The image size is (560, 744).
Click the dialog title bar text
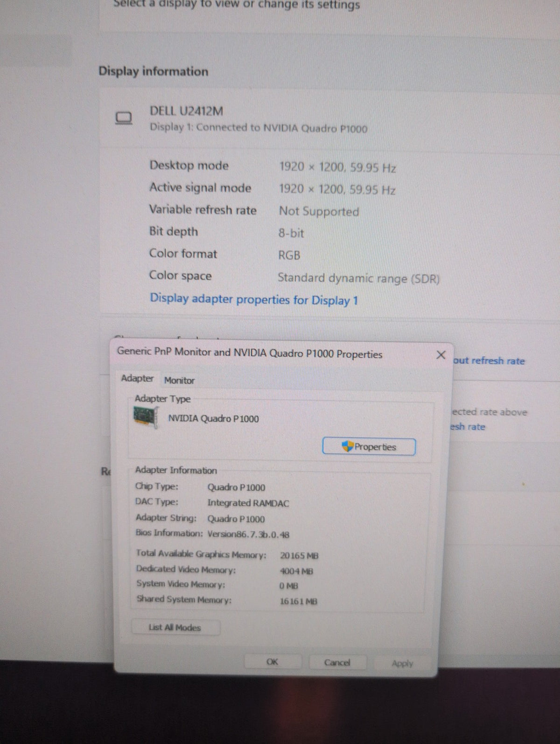[x=250, y=353]
